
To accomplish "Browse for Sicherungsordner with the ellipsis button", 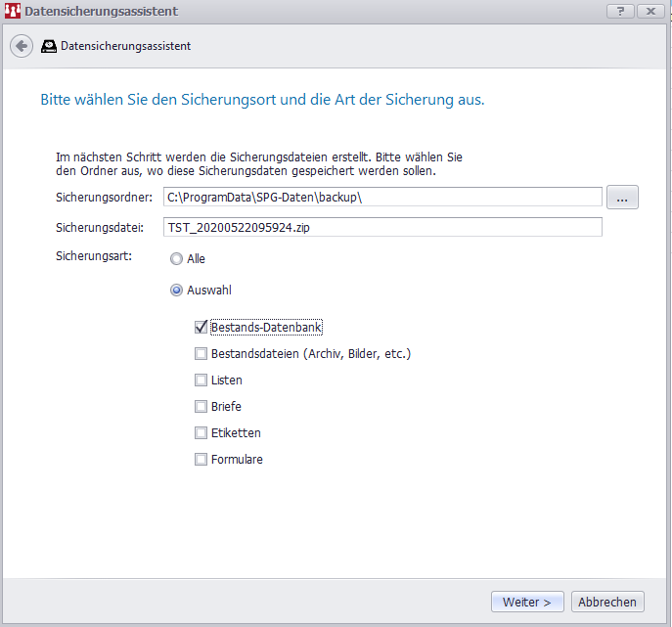I will [x=622, y=197].
